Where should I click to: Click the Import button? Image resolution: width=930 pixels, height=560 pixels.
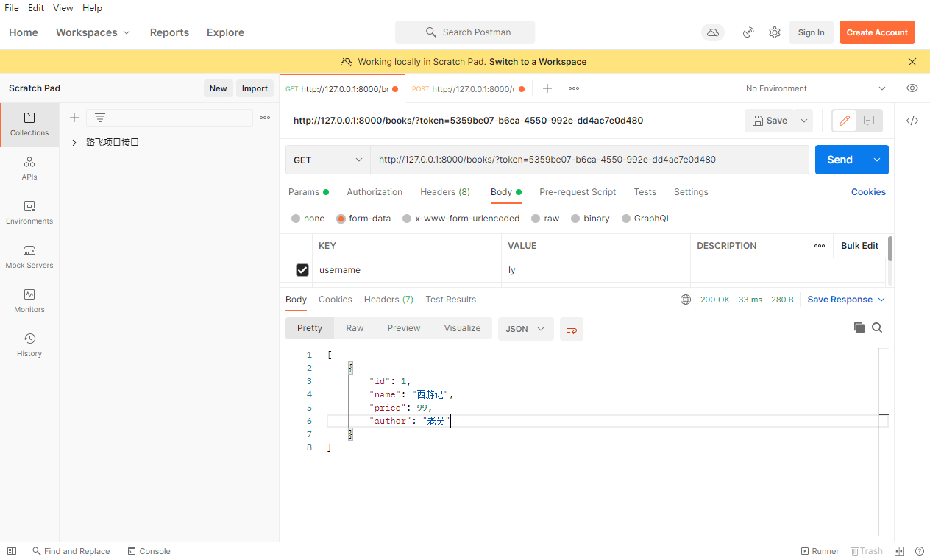point(255,88)
